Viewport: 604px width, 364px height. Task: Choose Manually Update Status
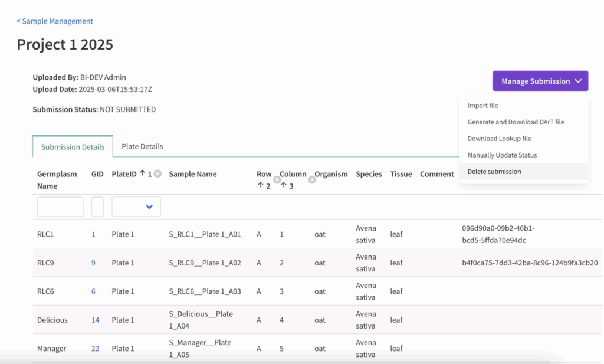coord(502,155)
